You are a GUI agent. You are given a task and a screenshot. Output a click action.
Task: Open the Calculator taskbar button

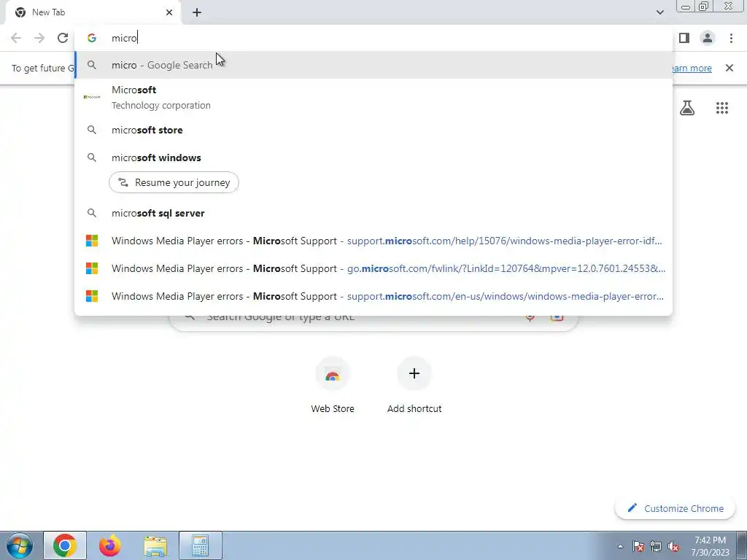(x=201, y=545)
